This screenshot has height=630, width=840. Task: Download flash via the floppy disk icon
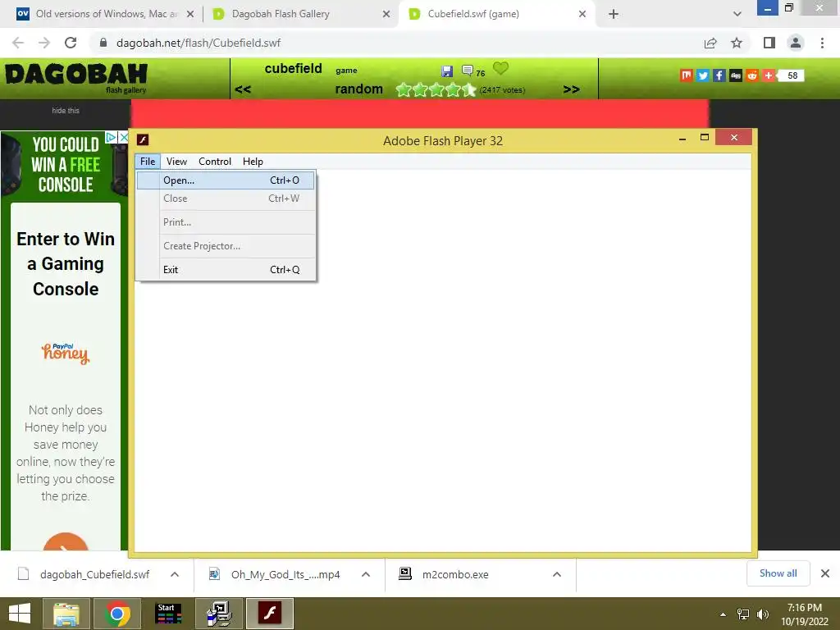point(447,71)
